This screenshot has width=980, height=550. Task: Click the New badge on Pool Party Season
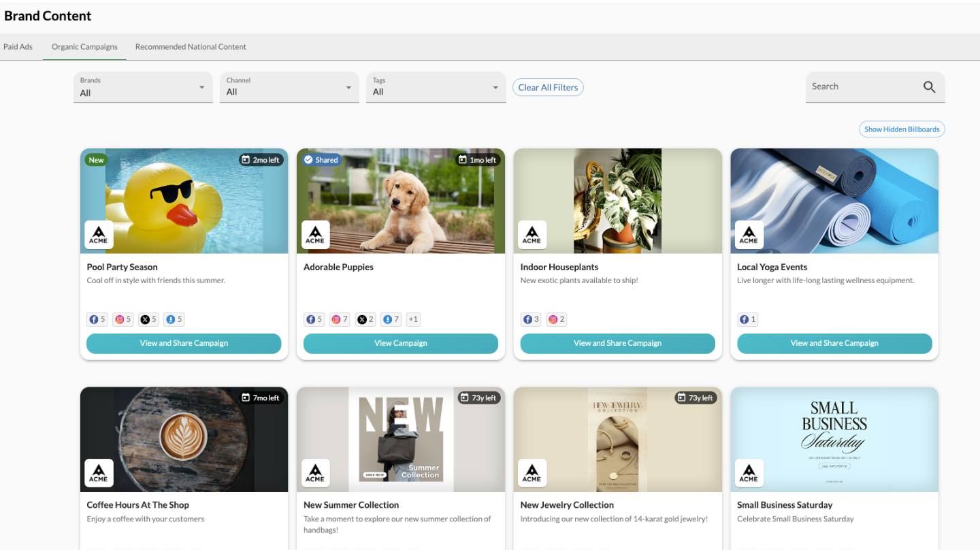pos(97,160)
